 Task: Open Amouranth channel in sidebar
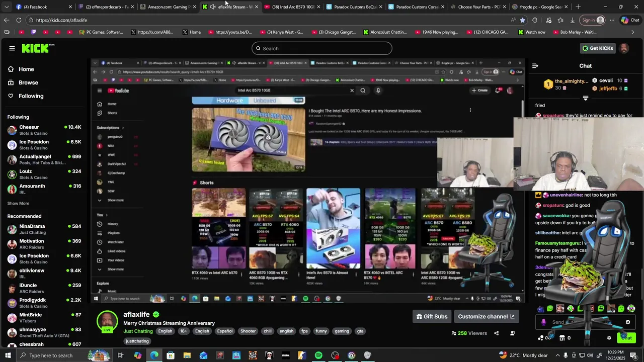(44, 189)
